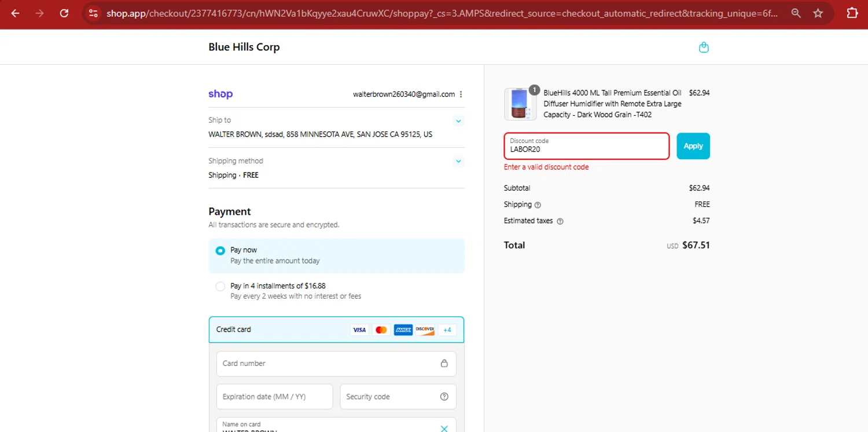Click the Shipping info help icon
868x432 pixels.
[538, 205]
